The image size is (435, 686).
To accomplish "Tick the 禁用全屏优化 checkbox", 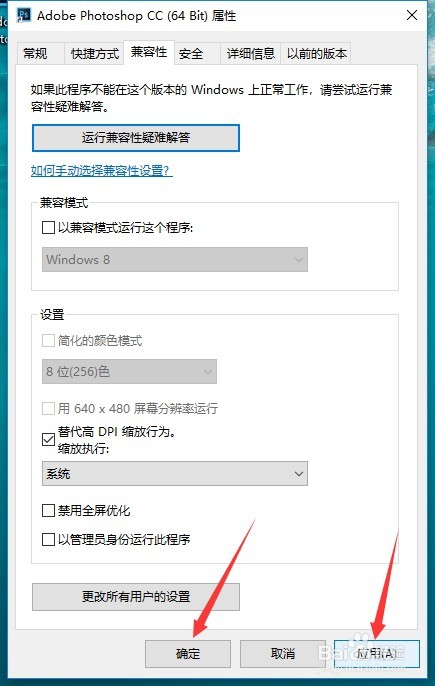I will 48,511.
